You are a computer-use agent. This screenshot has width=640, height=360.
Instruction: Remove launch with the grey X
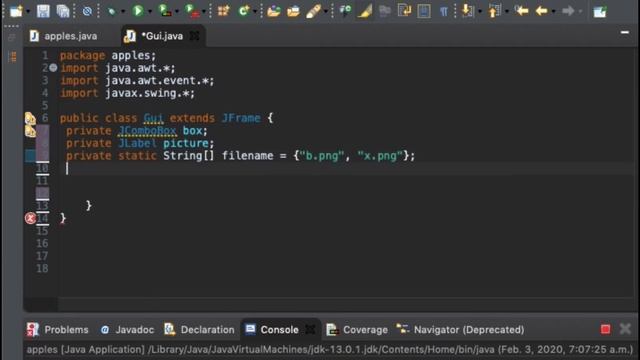625,329
